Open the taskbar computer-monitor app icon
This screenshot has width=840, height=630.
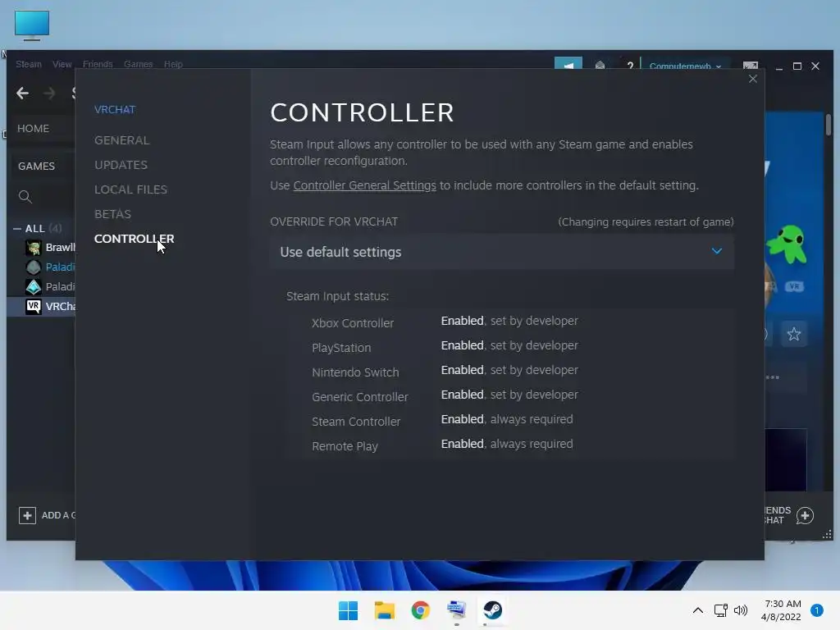tap(456, 610)
